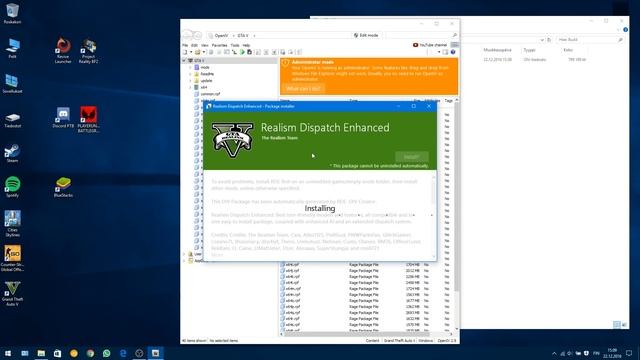Open Revive Launcher desktop shortcut
The width and height of the screenshot is (640, 360).
tap(63, 51)
